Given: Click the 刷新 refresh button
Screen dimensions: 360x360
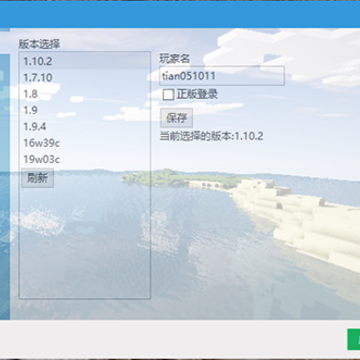Looking at the screenshot, I should pyautogui.click(x=37, y=178).
